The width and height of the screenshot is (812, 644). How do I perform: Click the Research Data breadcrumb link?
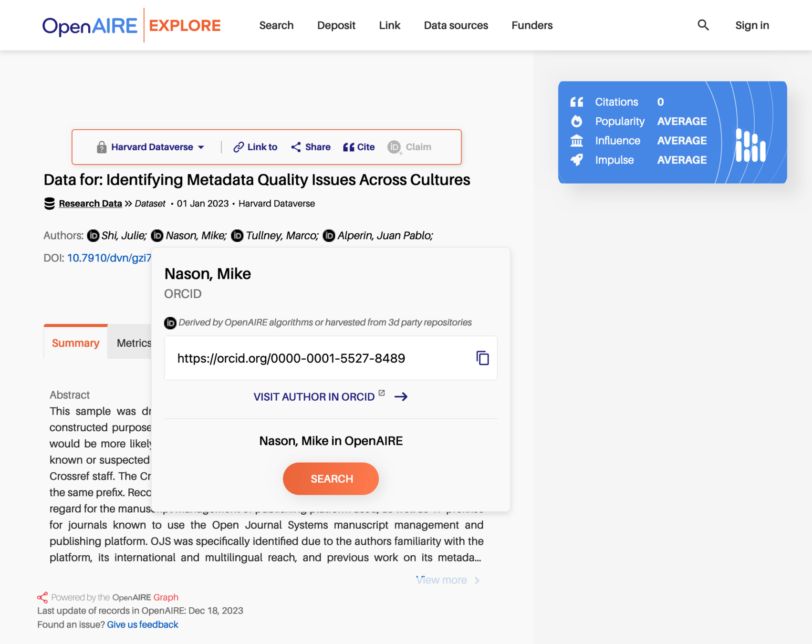click(90, 204)
